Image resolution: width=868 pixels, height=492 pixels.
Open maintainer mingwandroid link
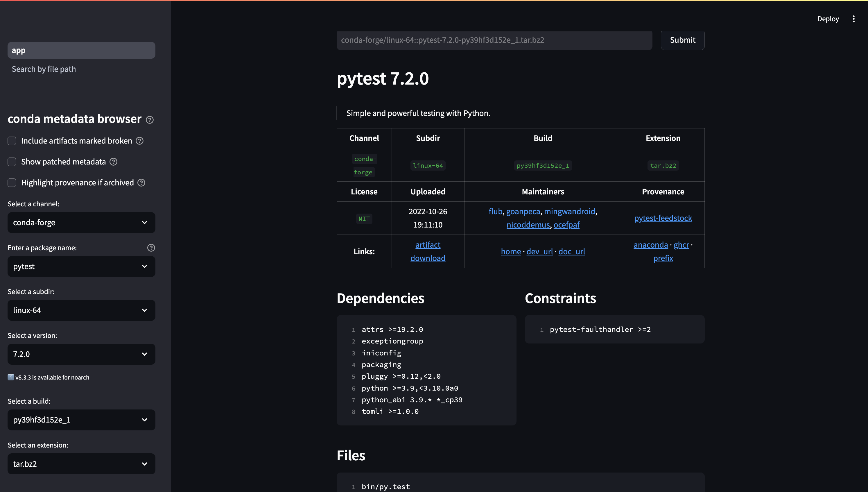569,212
